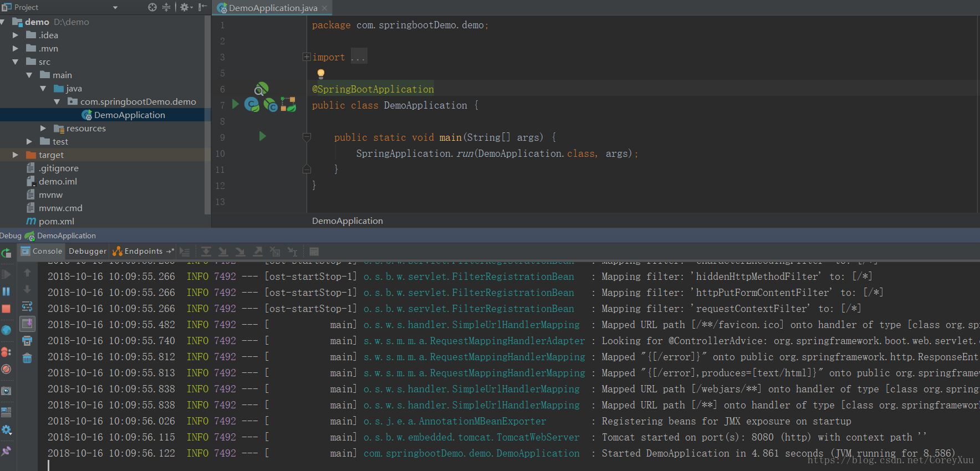Switch to Endpoints tab
This screenshot has width=980, height=471.
click(142, 251)
